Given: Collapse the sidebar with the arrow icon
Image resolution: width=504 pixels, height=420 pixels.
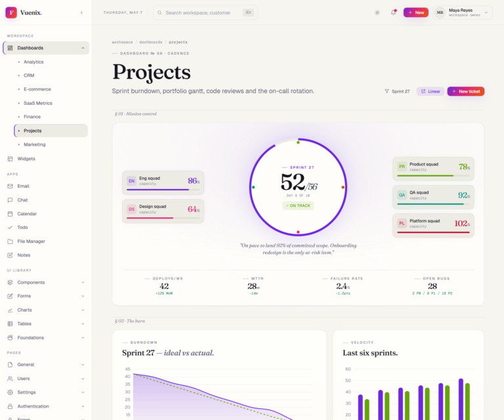Looking at the screenshot, I should pyautogui.click(x=81, y=12).
